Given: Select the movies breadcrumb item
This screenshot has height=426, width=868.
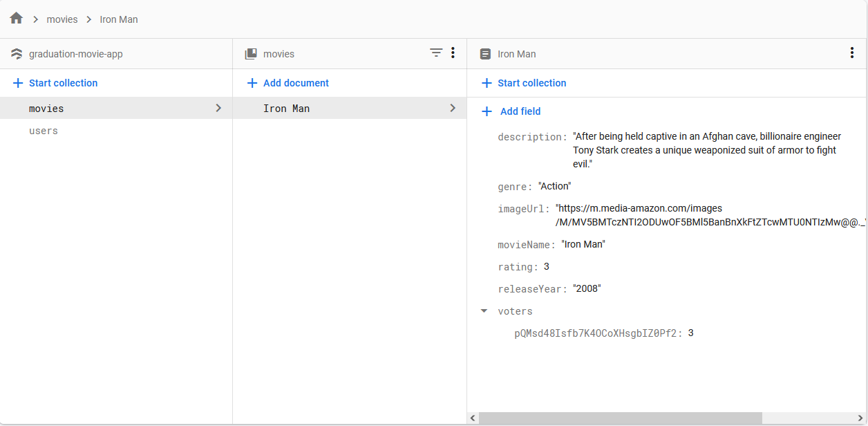Looking at the screenshot, I should (62, 19).
